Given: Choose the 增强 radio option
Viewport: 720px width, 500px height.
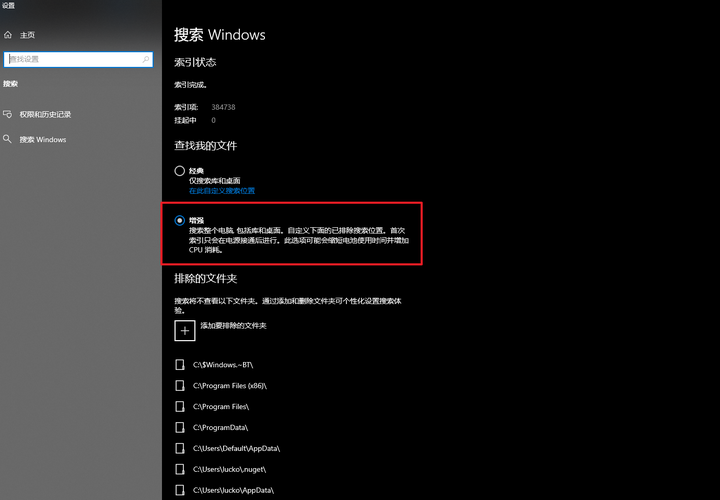Looking at the screenshot, I should pos(180,220).
